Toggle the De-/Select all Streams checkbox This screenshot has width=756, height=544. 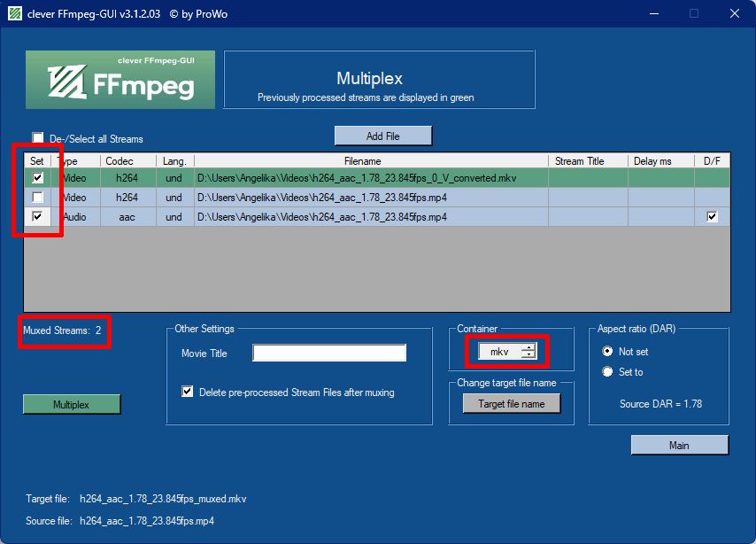point(37,138)
